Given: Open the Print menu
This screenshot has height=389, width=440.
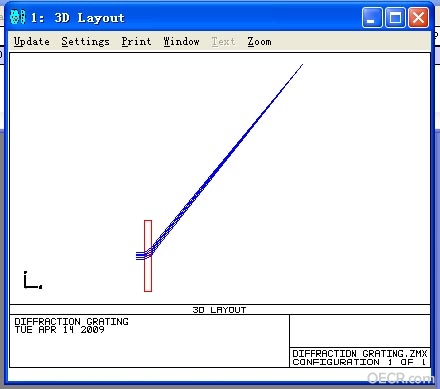Looking at the screenshot, I should [x=136, y=42].
